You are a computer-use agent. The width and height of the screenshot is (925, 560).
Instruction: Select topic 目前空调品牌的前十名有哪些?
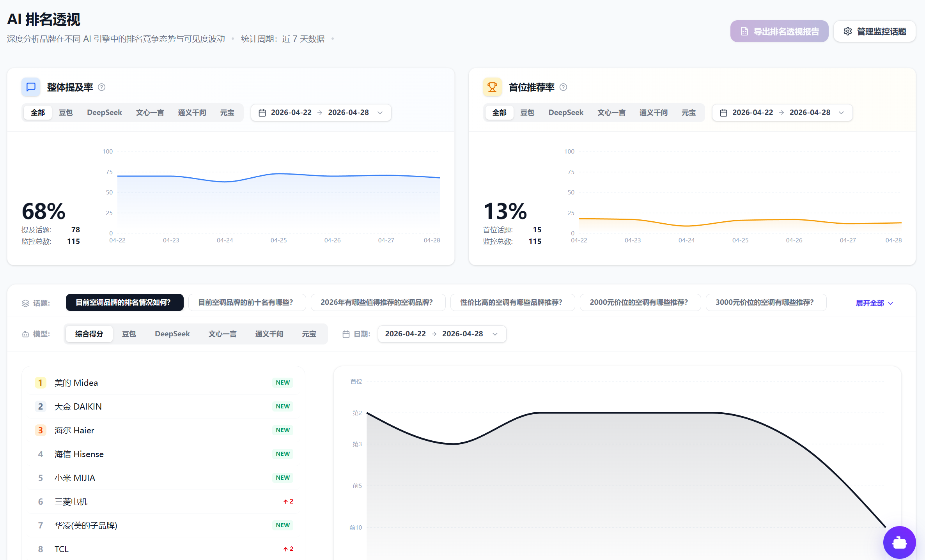(247, 302)
